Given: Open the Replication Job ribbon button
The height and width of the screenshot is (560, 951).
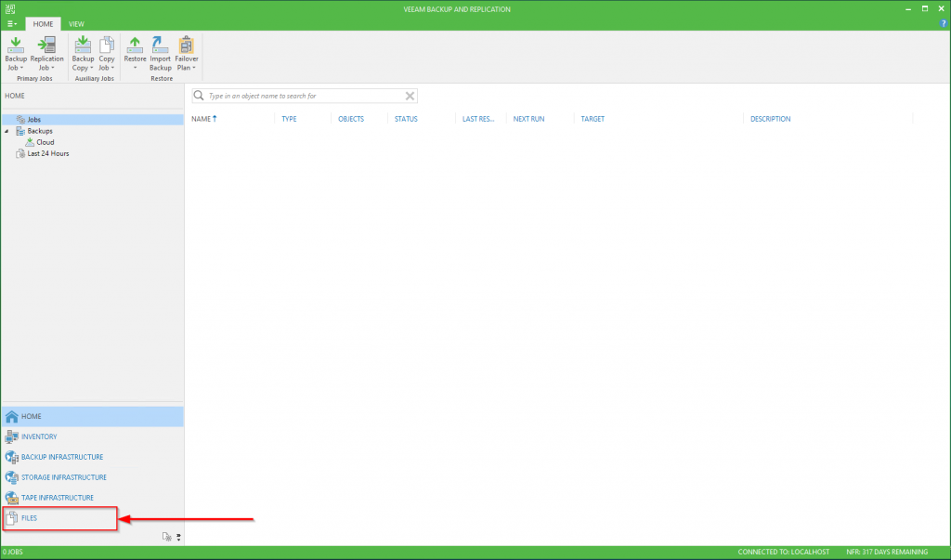Looking at the screenshot, I should click(x=46, y=53).
